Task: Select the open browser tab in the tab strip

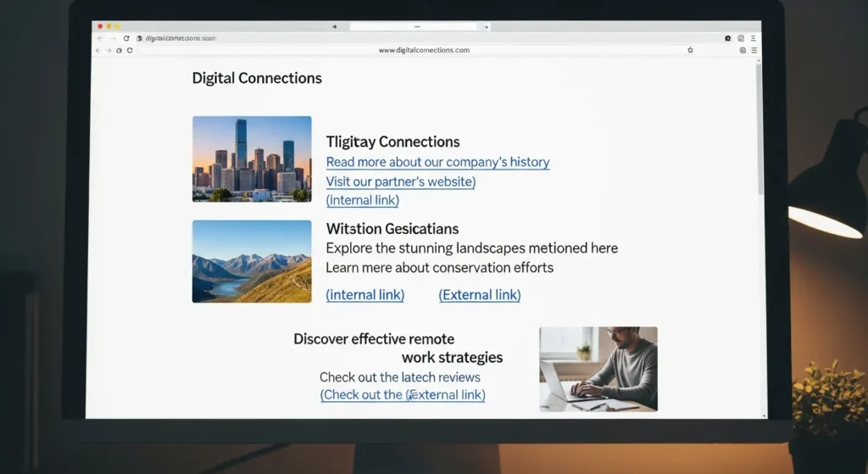Action: click(415, 26)
